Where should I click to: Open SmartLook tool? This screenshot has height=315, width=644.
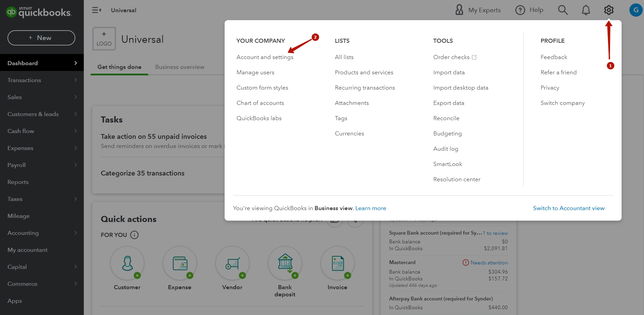point(448,164)
